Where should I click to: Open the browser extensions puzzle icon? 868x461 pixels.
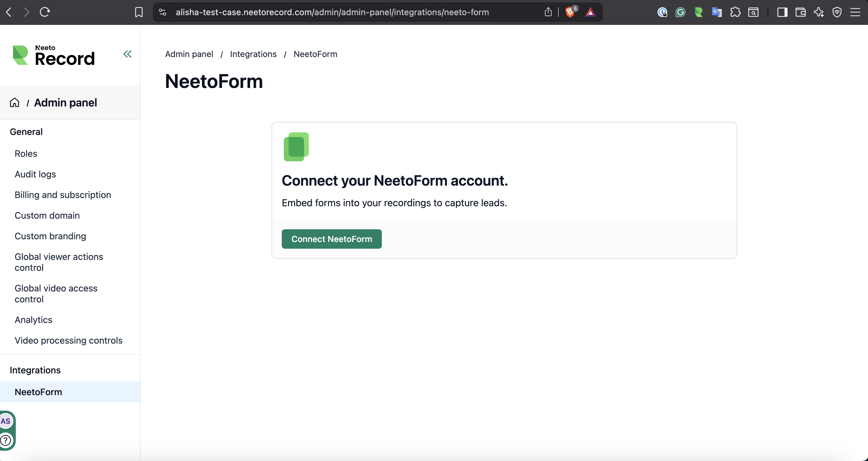[x=735, y=12]
